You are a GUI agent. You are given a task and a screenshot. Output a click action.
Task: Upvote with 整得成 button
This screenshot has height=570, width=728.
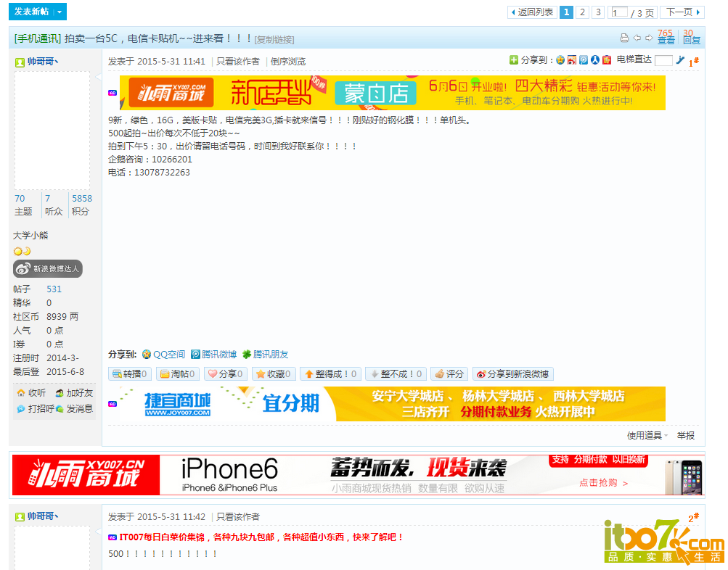[330, 373]
